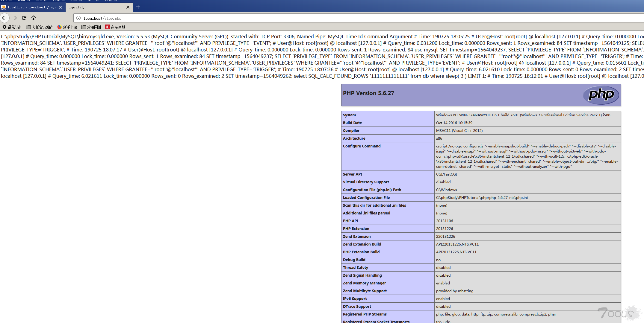This screenshot has height=323, width=644.
Task: Open a new browser tab
Action: coord(138,7)
